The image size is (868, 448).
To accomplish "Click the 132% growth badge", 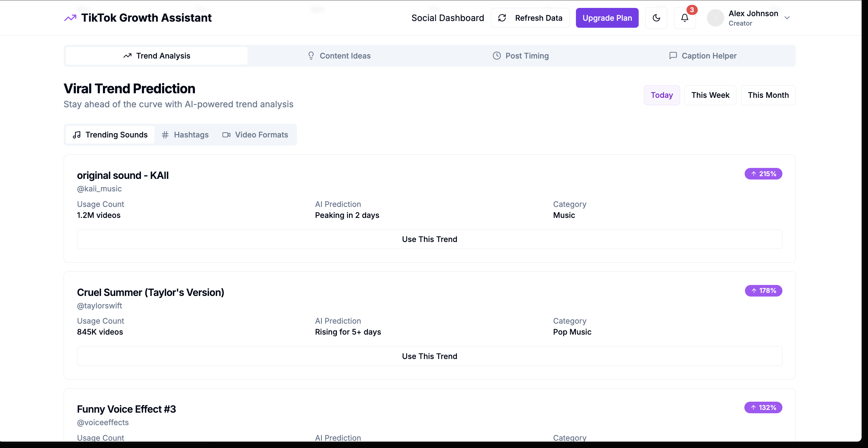I will pyautogui.click(x=763, y=407).
